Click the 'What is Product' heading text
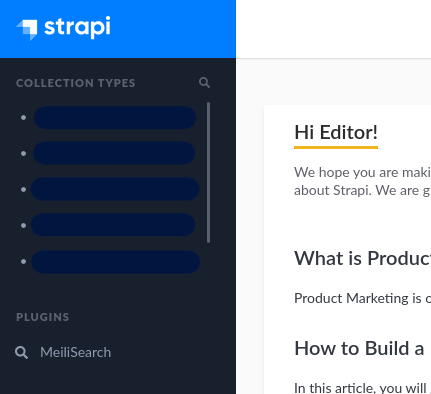431x394 pixels. (x=363, y=258)
